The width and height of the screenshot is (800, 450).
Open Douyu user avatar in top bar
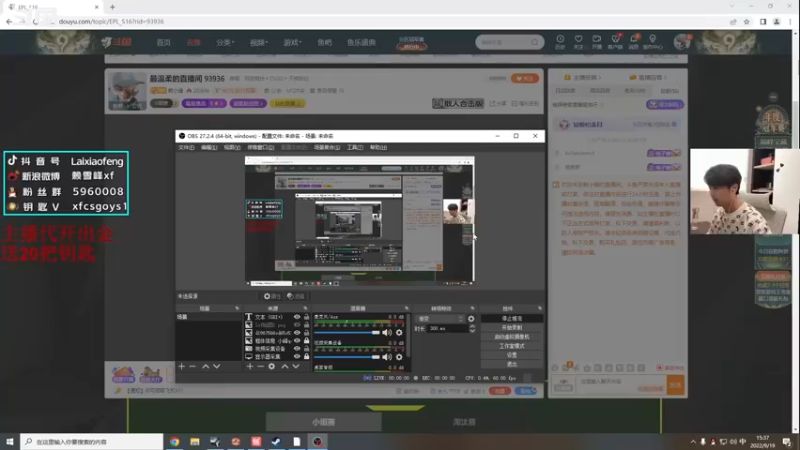click(682, 42)
